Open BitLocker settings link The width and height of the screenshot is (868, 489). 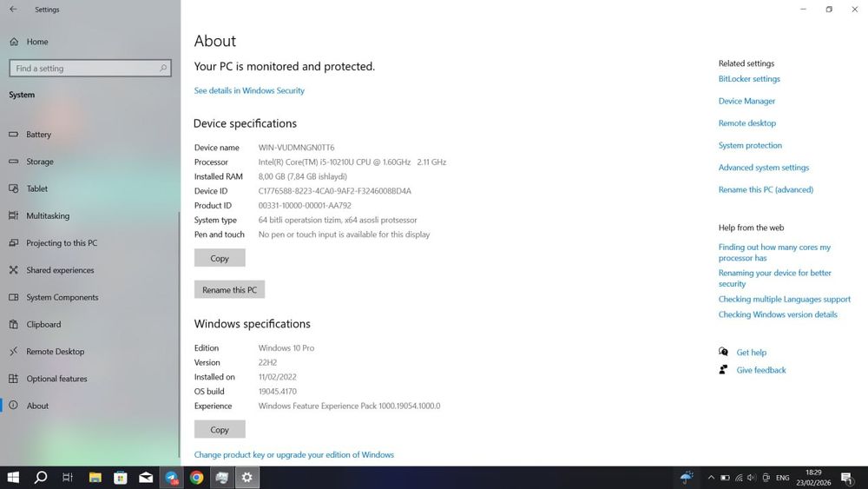(x=749, y=79)
